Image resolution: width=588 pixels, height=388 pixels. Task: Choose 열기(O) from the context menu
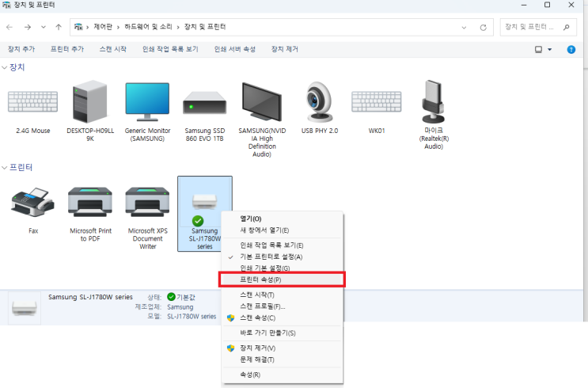[282, 219]
